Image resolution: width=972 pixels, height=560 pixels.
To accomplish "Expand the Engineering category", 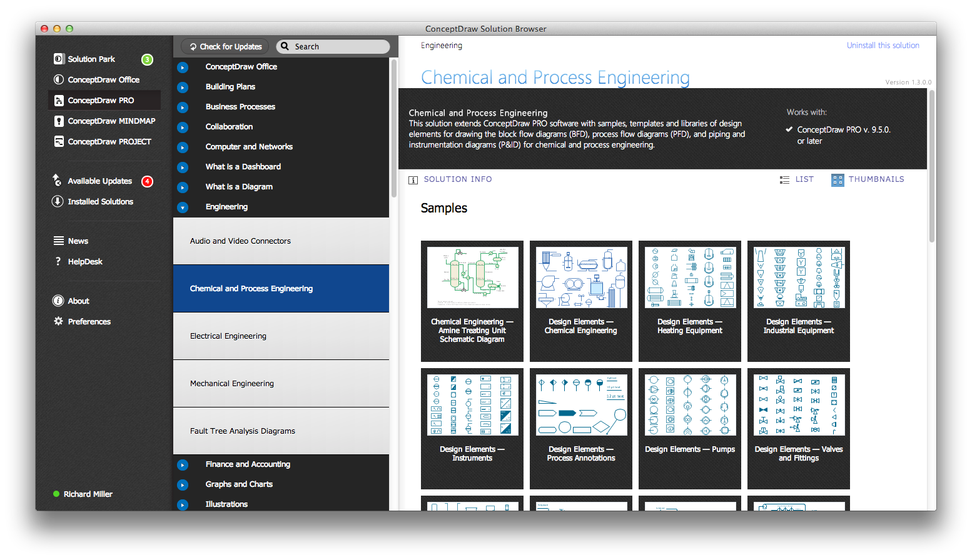I will (182, 207).
